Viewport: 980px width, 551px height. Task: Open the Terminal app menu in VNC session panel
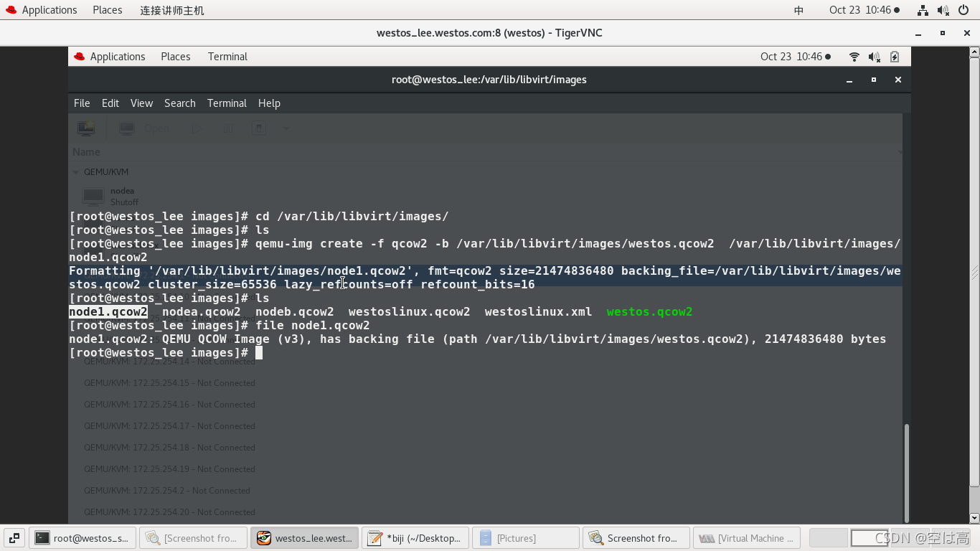click(227, 57)
